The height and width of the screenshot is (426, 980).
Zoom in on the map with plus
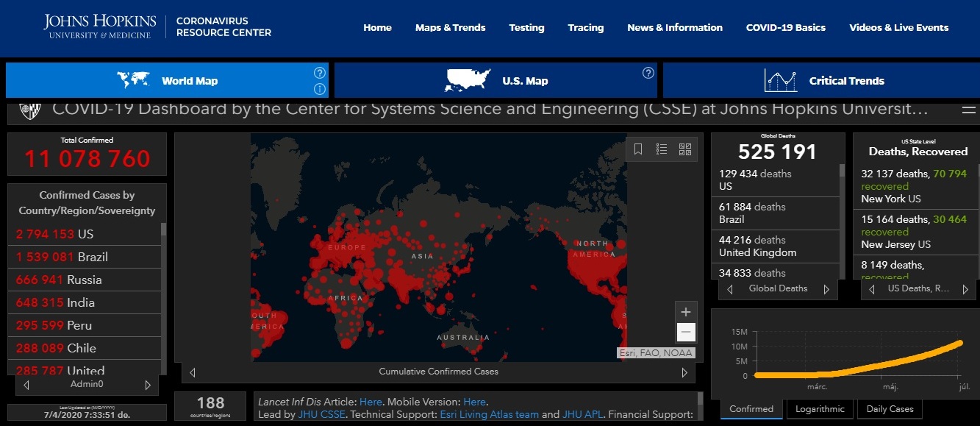[685, 312]
